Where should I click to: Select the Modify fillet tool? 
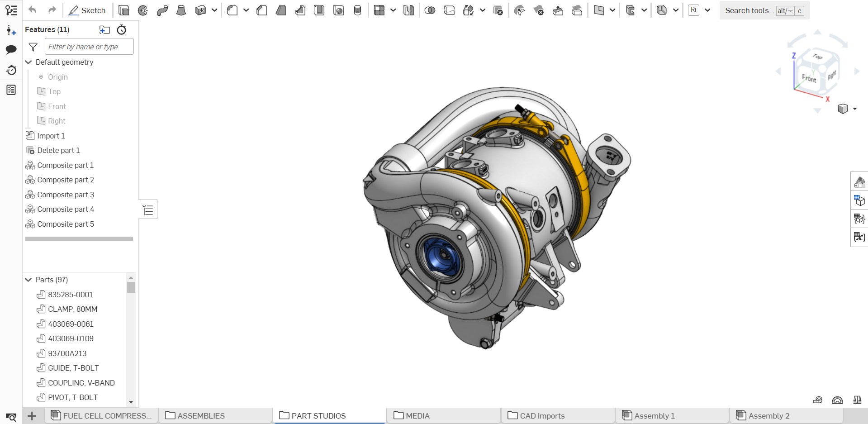click(520, 10)
